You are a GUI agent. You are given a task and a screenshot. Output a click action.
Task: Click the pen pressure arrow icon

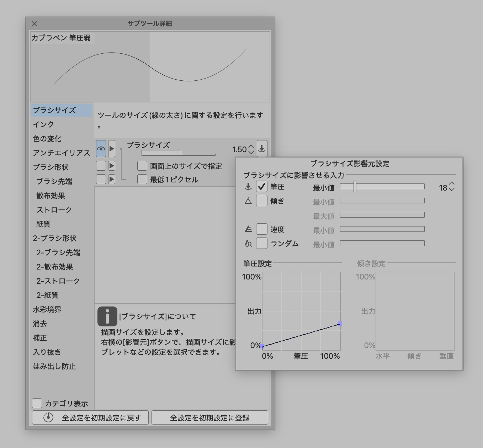(248, 187)
